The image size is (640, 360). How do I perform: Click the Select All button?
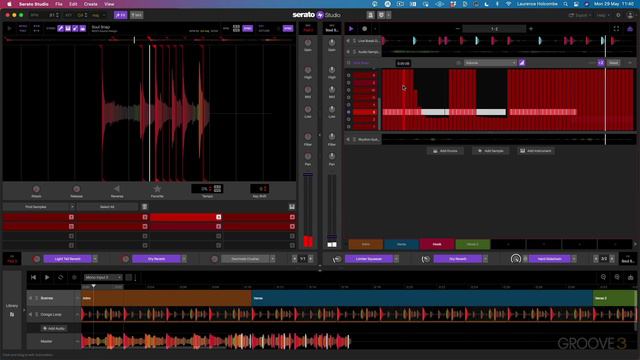[x=107, y=207]
